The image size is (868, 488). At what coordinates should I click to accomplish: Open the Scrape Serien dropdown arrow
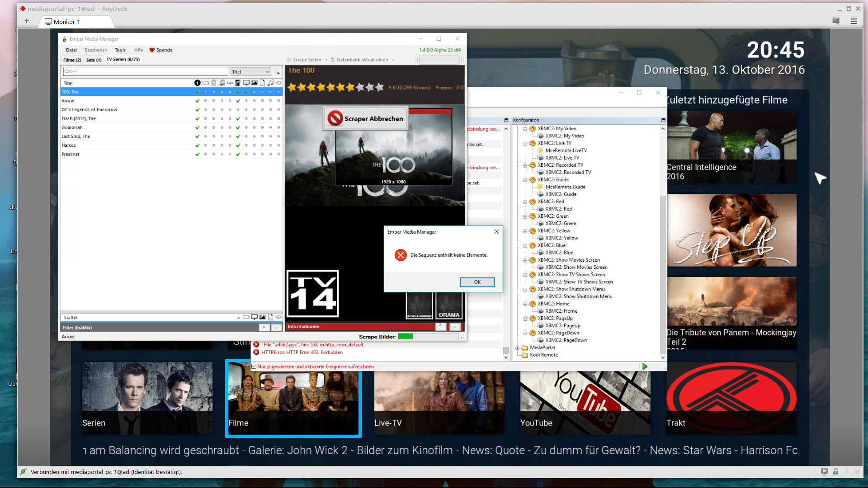(x=326, y=60)
